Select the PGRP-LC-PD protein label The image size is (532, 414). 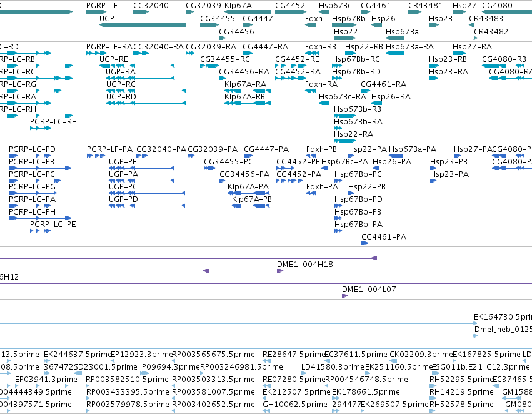32,149
